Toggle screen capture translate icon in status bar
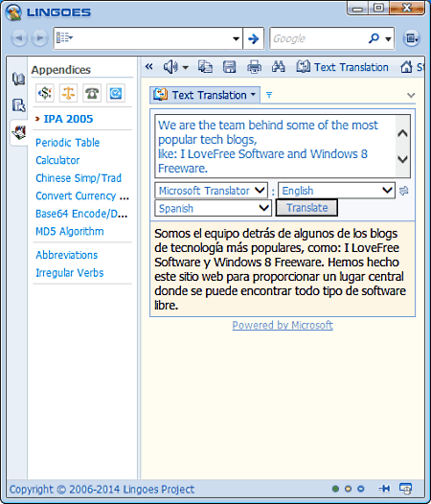 pyautogui.click(x=405, y=489)
